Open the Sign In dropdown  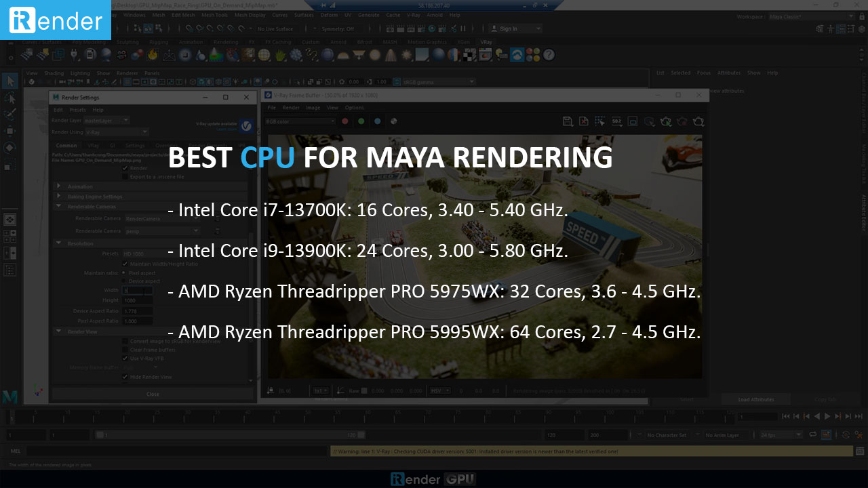[x=516, y=28]
